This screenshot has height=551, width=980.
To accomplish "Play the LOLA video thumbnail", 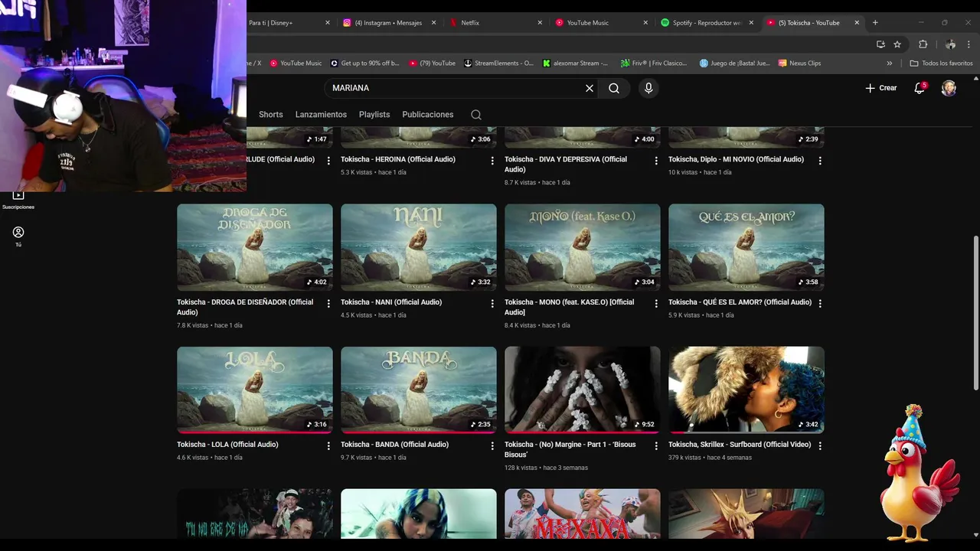I will tap(255, 390).
